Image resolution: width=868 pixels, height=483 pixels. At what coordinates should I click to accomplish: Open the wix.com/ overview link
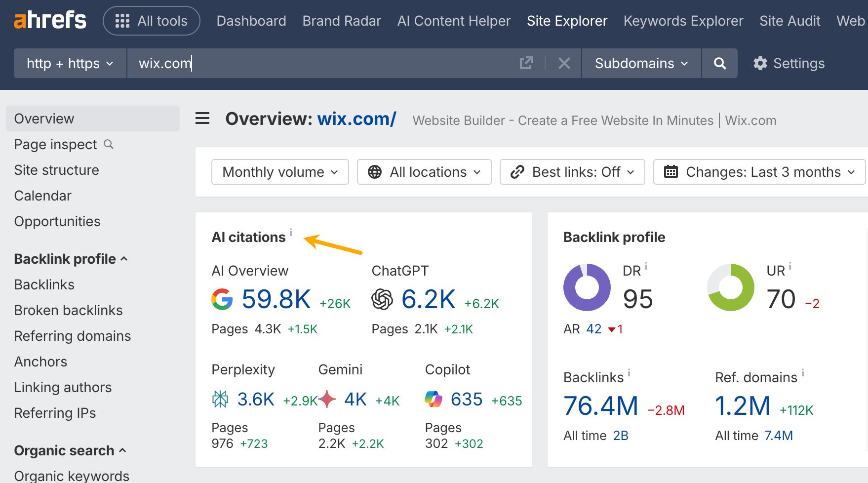tap(356, 119)
